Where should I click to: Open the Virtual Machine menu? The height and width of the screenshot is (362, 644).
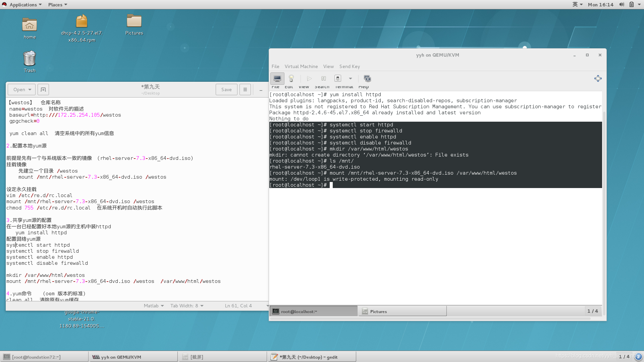[301, 66]
